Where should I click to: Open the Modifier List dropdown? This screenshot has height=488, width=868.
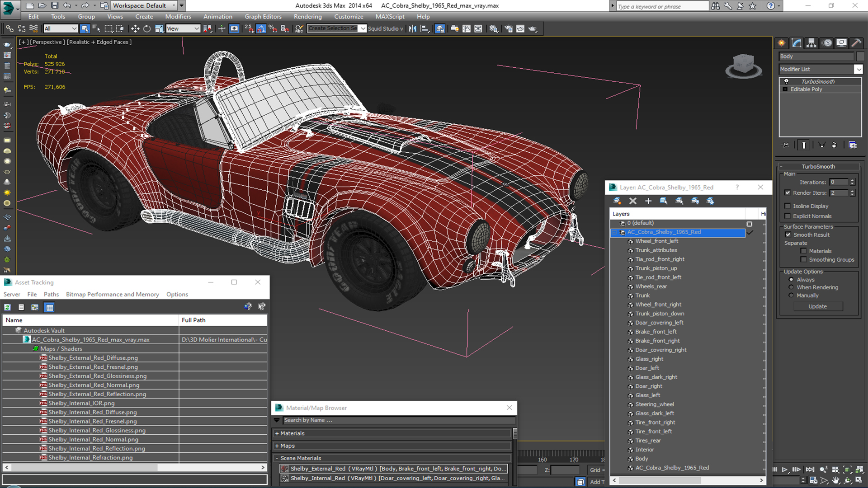coord(858,69)
